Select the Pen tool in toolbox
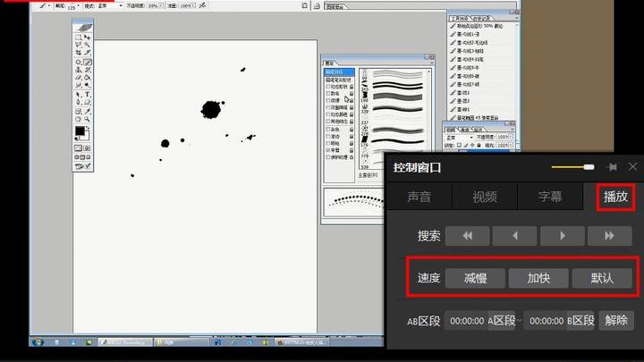The image size is (644, 362). [78, 102]
